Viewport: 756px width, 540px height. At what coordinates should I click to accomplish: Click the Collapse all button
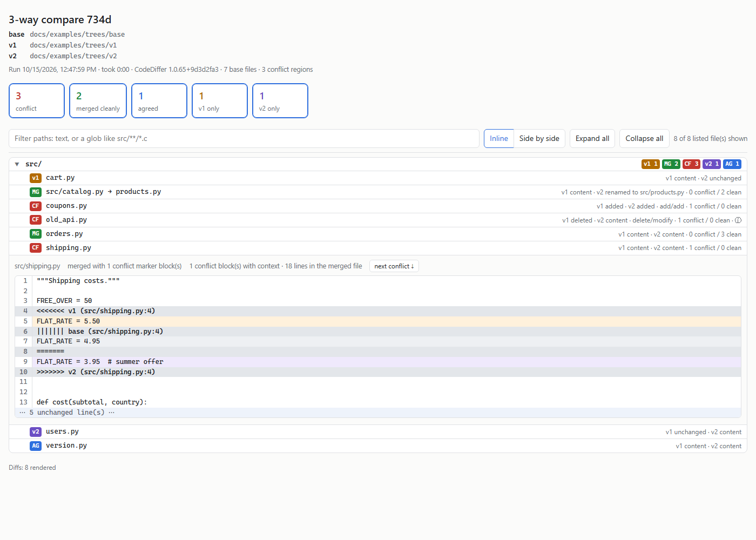(x=644, y=139)
